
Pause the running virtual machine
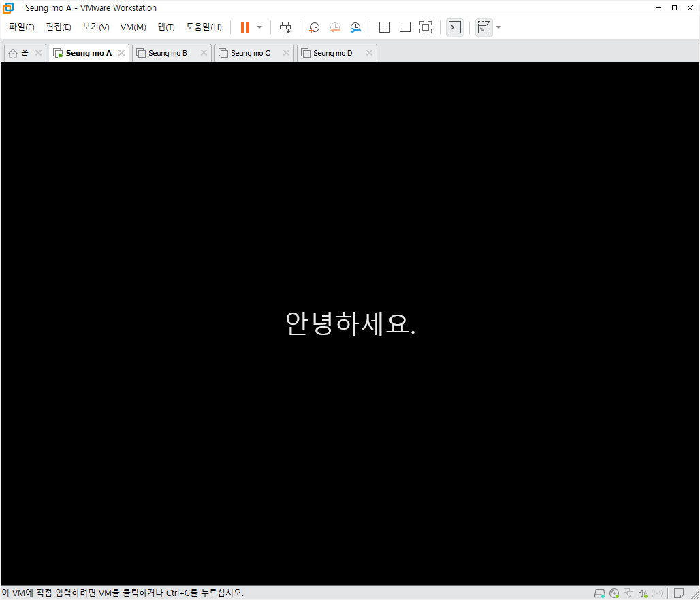coord(245,27)
